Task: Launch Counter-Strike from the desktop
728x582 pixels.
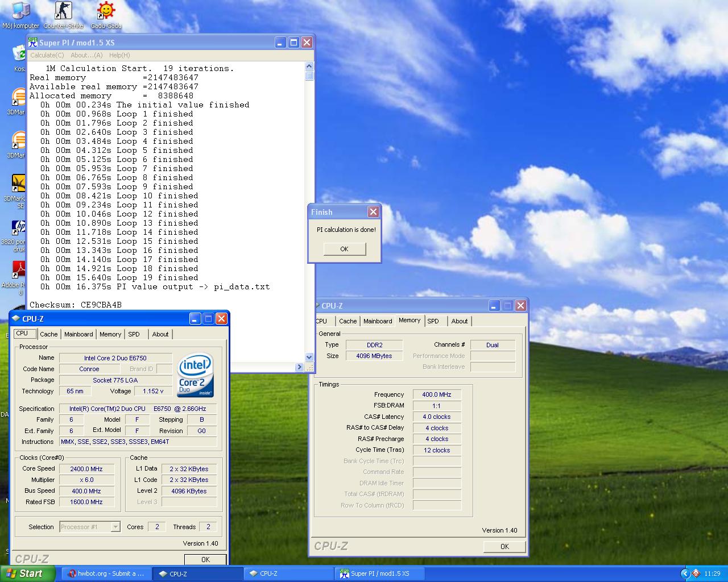Action: (63, 15)
